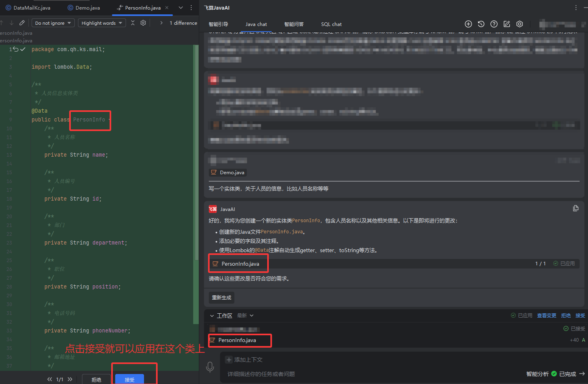
Task: Open the SQL chat tab
Action: (331, 24)
